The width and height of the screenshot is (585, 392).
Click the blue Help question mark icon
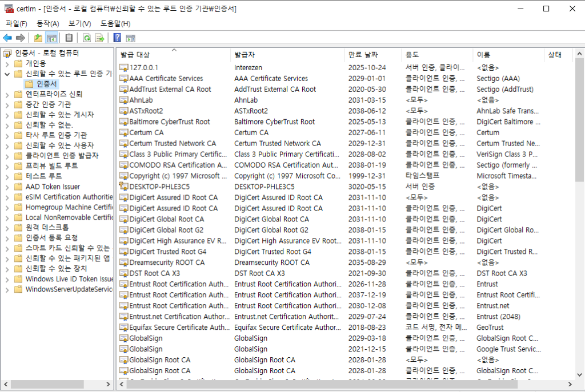click(117, 38)
